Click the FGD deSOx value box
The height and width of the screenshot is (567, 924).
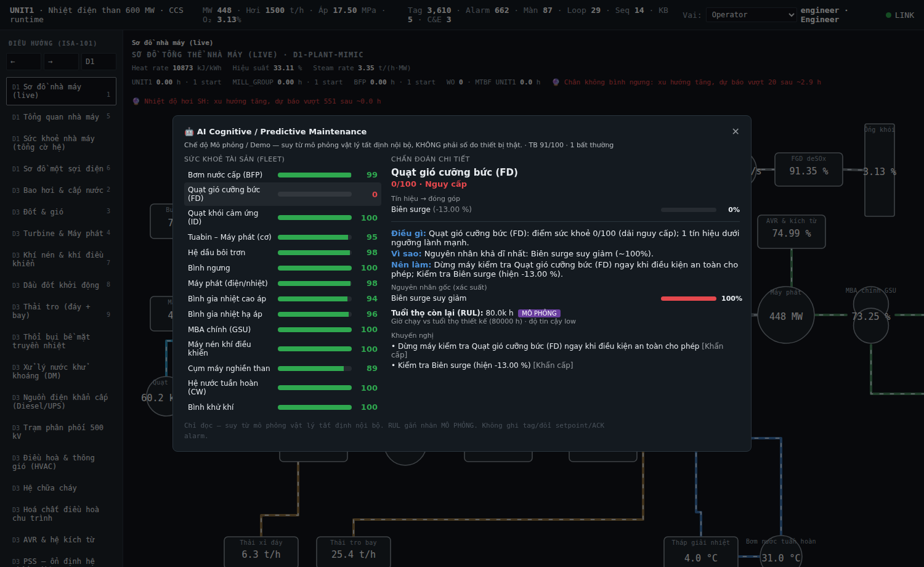tap(809, 169)
